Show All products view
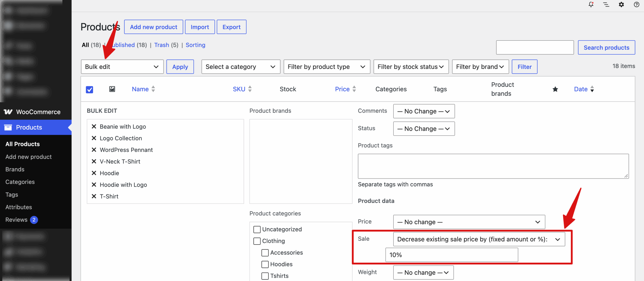The height and width of the screenshot is (281, 644). pos(85,45)
